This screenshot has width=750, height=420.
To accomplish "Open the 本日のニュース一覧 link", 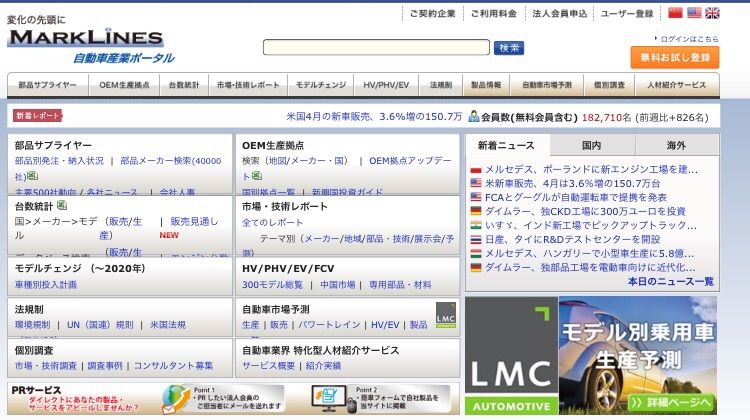I will click(671, 281).
